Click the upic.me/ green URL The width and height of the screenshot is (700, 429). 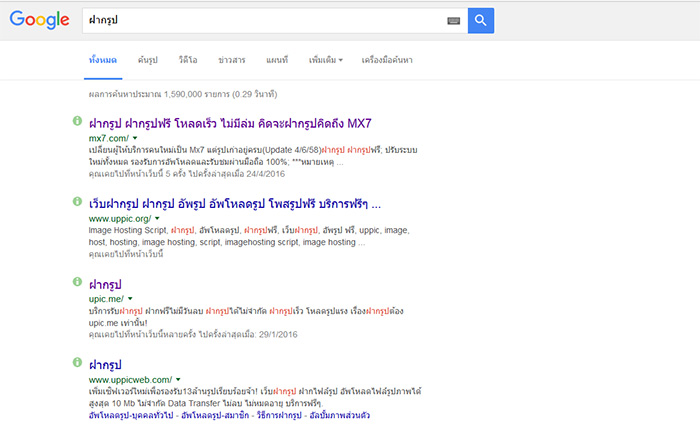coord(106,299)
